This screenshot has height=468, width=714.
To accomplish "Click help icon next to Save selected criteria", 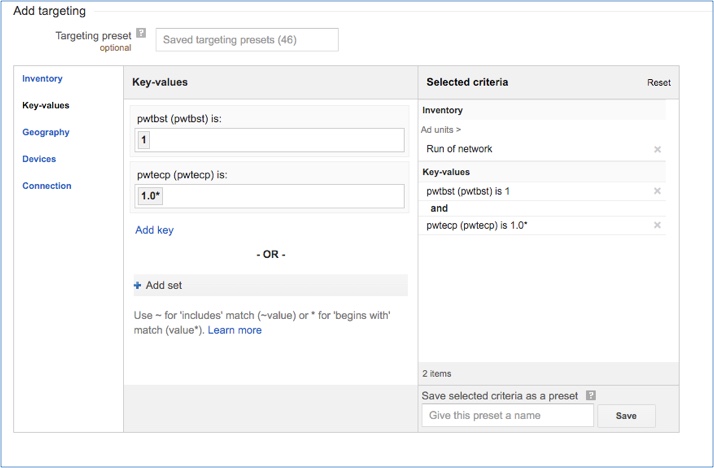I will tap(591, 395).
